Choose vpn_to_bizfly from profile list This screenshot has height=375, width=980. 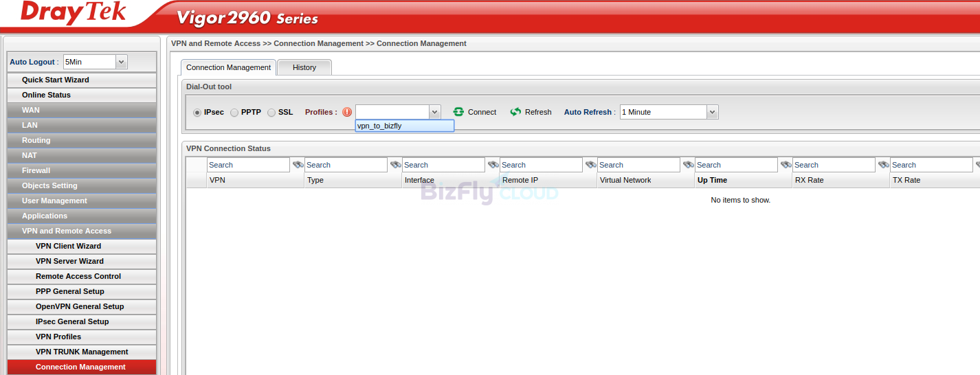coord(404,126)
